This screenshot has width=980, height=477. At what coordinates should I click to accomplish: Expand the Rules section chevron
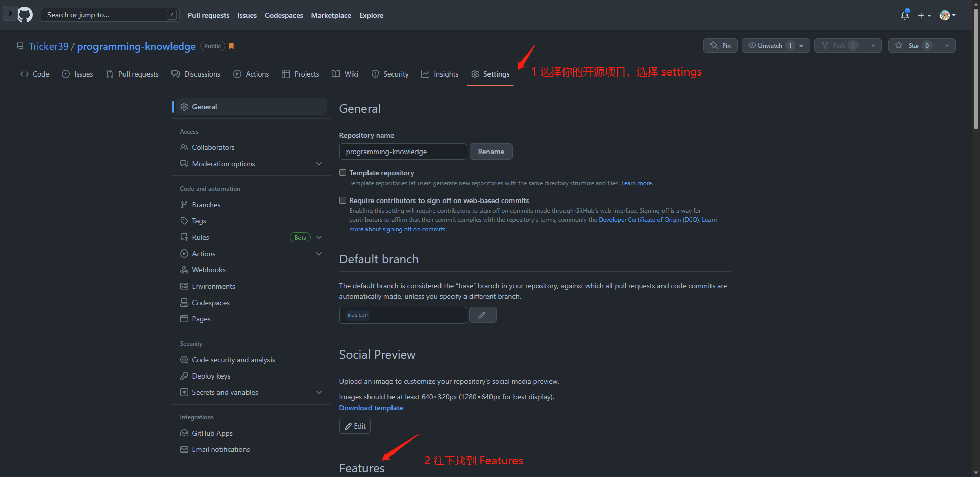[319, 237]
